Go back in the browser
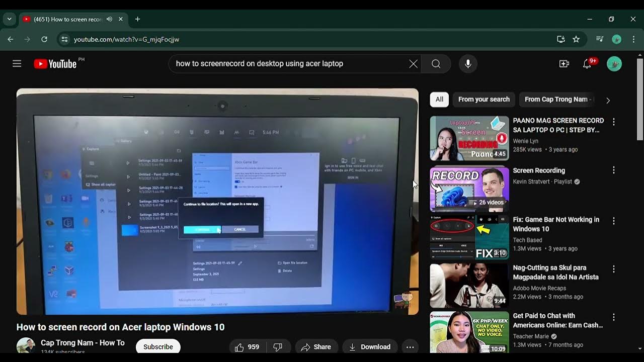644x362 pixels. (x=11, y=39)
